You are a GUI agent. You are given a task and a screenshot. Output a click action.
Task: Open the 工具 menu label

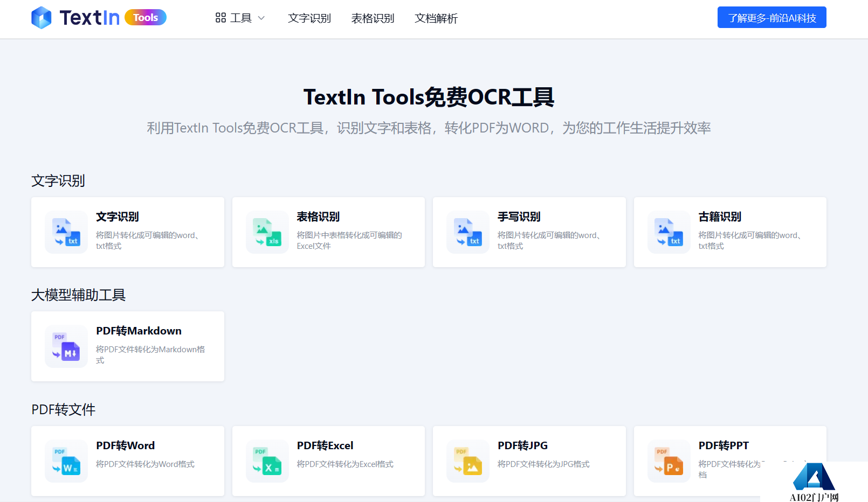(x=241, y=18)
